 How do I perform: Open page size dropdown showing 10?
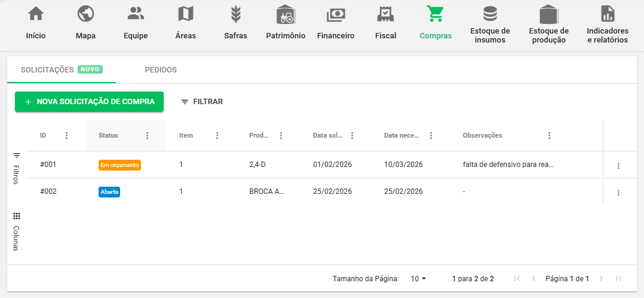click(x=418, y=279)
